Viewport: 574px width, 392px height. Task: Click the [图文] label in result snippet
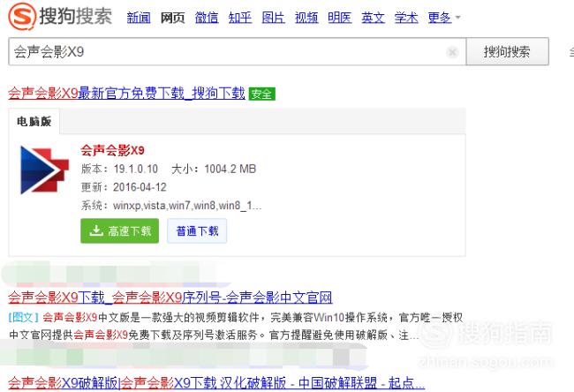24,317
